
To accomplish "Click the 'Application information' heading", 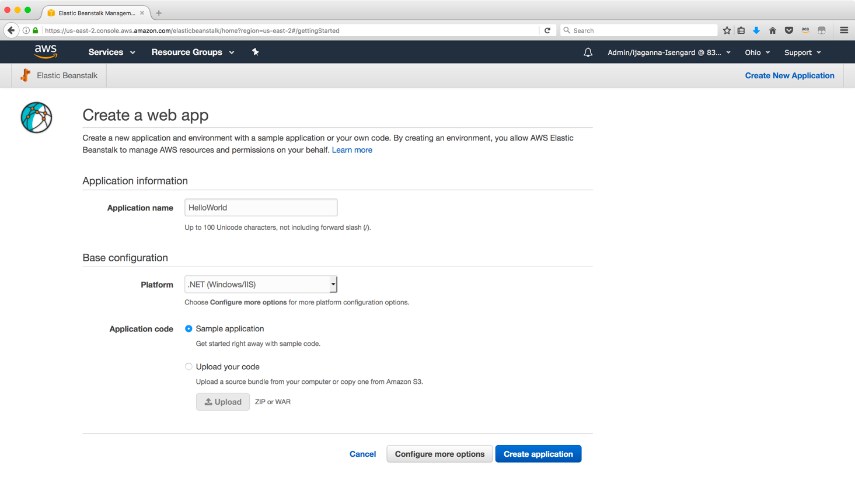I will point(135,181).
